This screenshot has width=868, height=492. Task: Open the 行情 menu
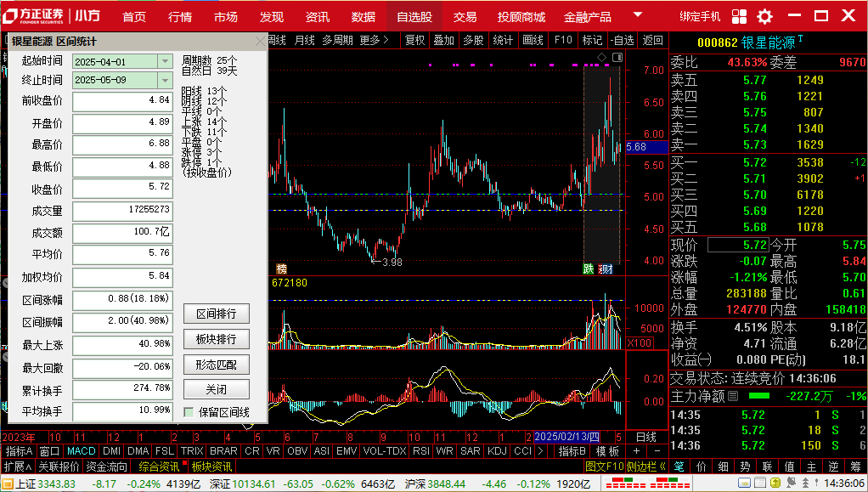180,17
